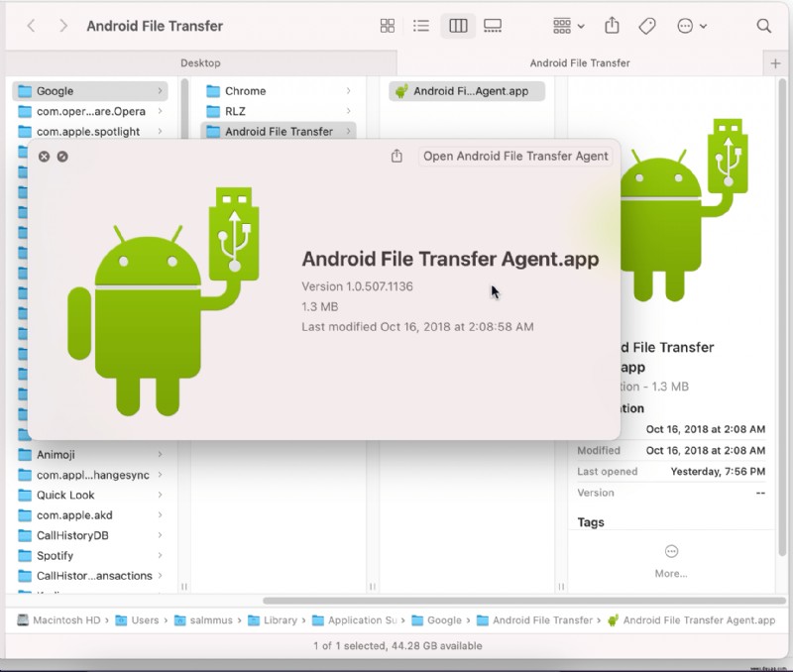793x672 pixels.
Task: Select Android File Transfer folder in column
Action: [x=279, y=131]
